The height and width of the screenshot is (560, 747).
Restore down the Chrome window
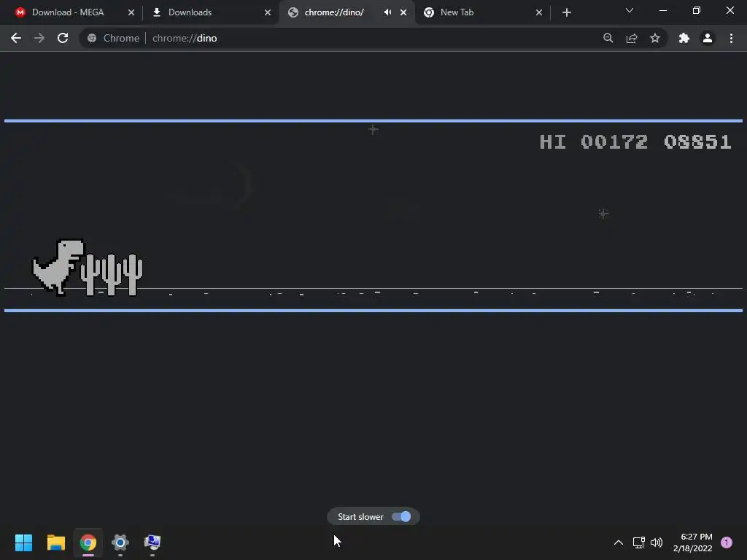click(x=697, y=10)
